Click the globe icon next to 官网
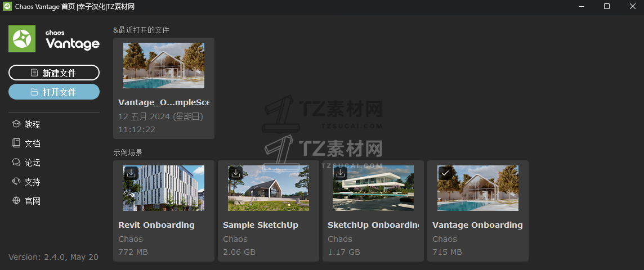Screen dimensions: 644x270 16,201
